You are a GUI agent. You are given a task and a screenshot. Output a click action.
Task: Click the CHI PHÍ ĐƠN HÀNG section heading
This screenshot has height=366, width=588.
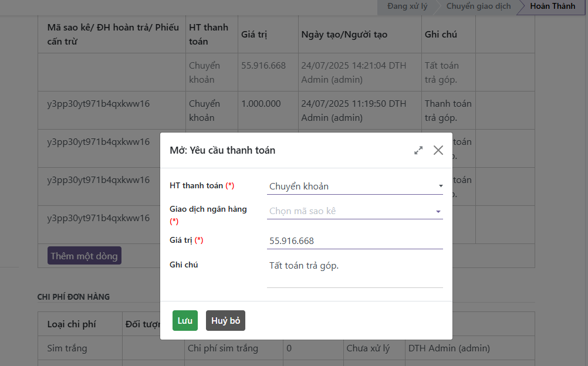[x=73, y=297]
